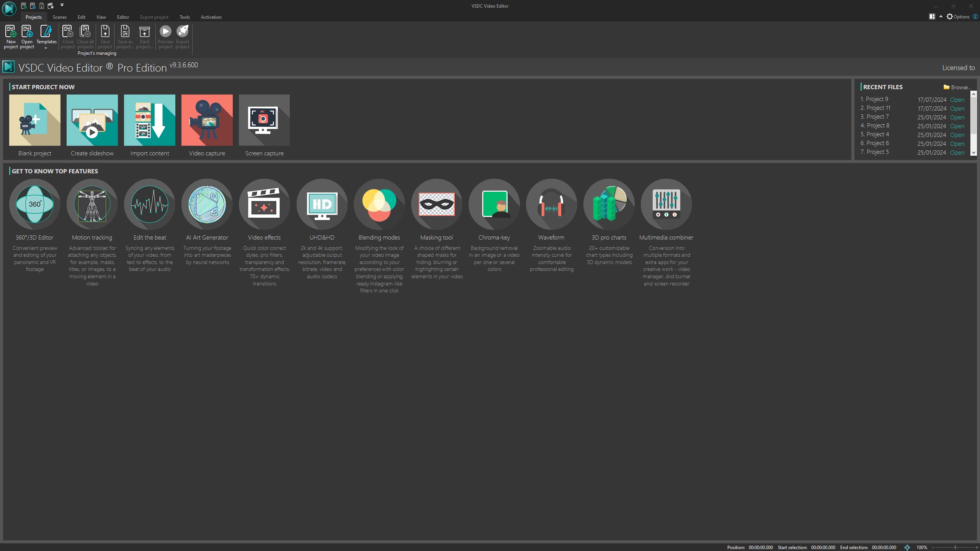Expand the Templates dropdown

(46, 49)
